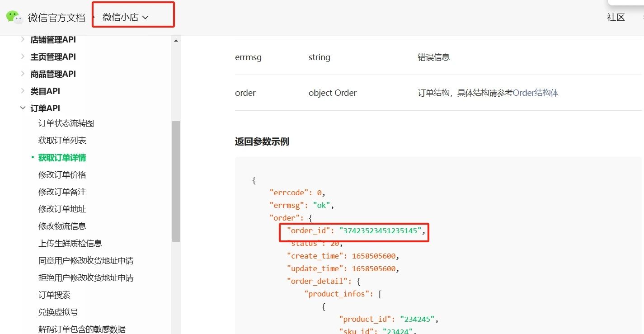Click the create_time value line
Image resolution: width=644 pixels, height=334 pixels.
[343, 256]
